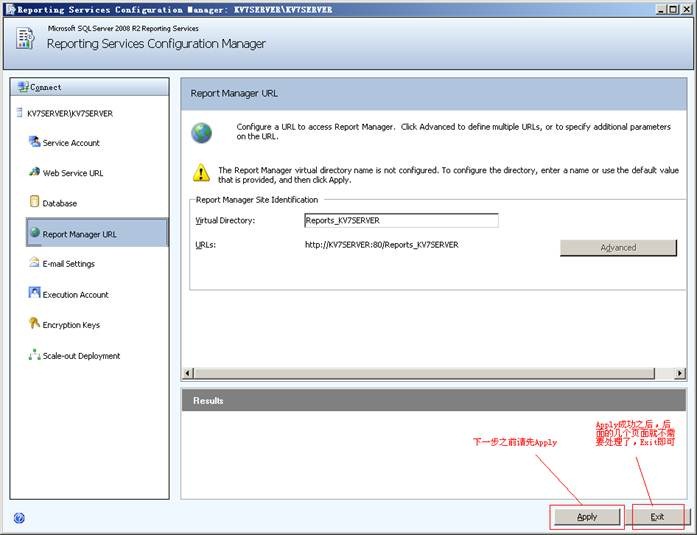
Task: Focus the Virtual Directory input field
Action: [x=401, y=220]
